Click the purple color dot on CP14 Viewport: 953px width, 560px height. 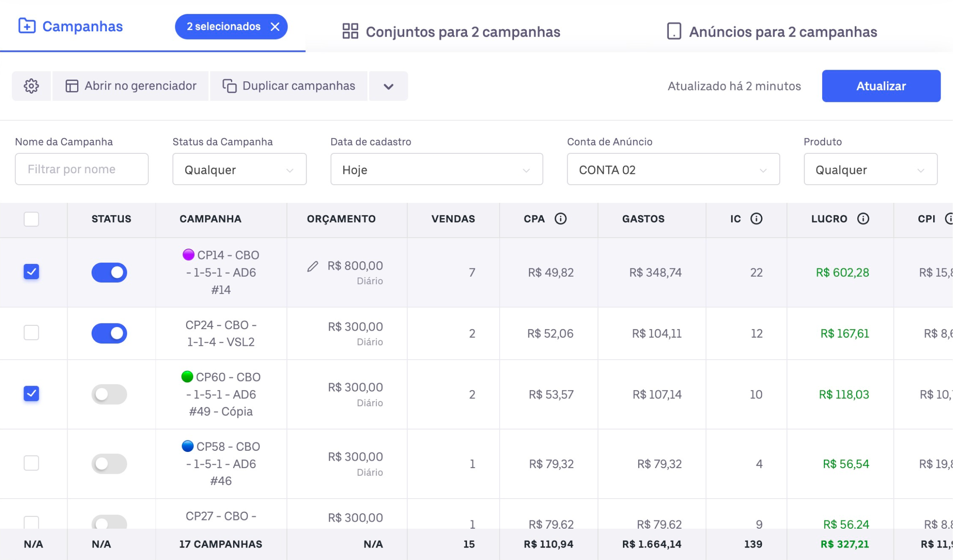[188, 254]
